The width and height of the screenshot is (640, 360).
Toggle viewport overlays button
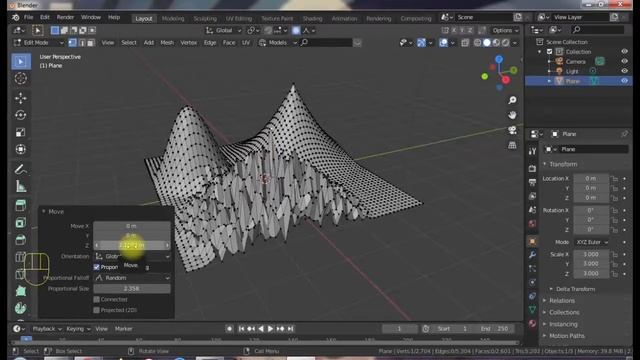(x=443, y=42)
